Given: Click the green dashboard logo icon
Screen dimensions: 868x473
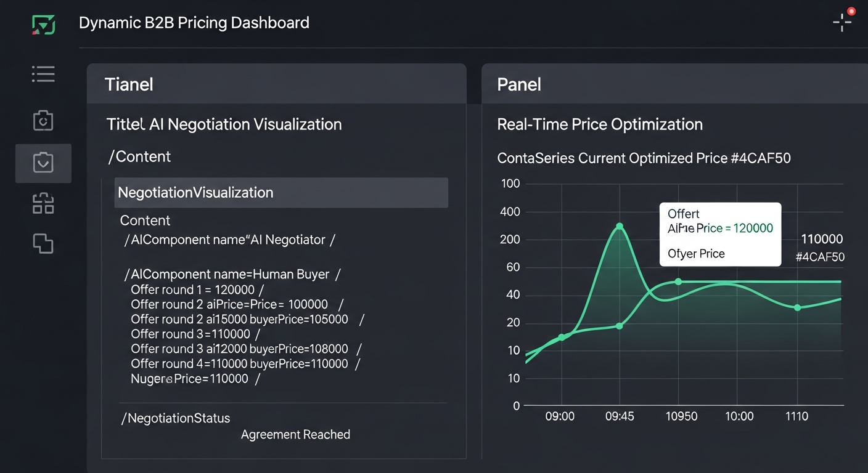Looking at the screenshot, I should (x=43, y=25).
